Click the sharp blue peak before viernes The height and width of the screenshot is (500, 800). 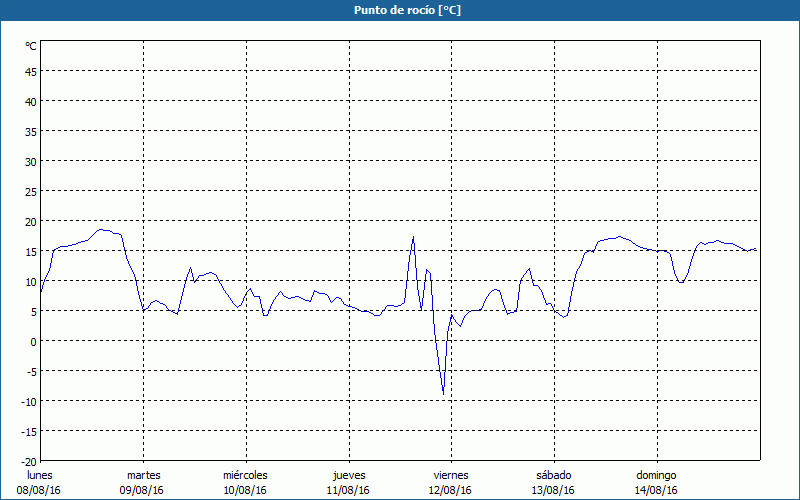(x=413, y=238)
